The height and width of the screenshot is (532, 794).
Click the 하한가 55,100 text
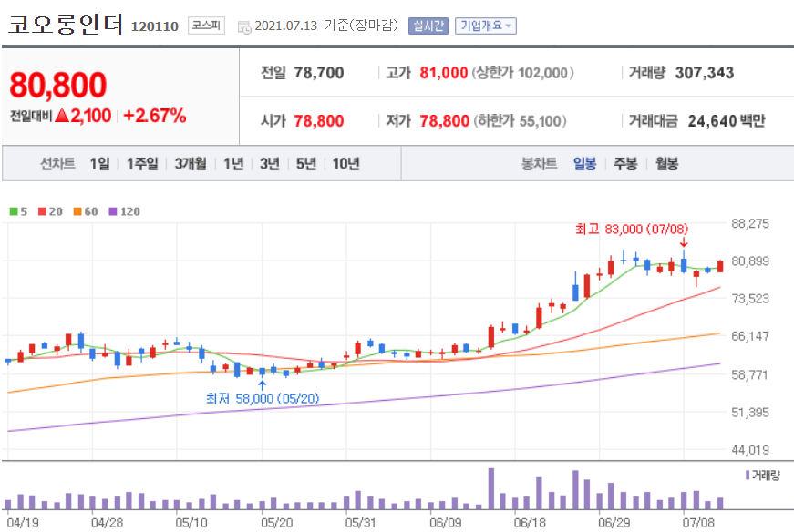pyautogui.click(x=520, y=121)
